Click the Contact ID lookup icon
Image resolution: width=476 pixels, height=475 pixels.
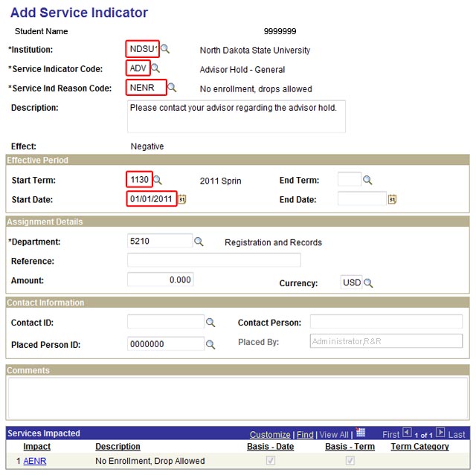tap(210, 323)
